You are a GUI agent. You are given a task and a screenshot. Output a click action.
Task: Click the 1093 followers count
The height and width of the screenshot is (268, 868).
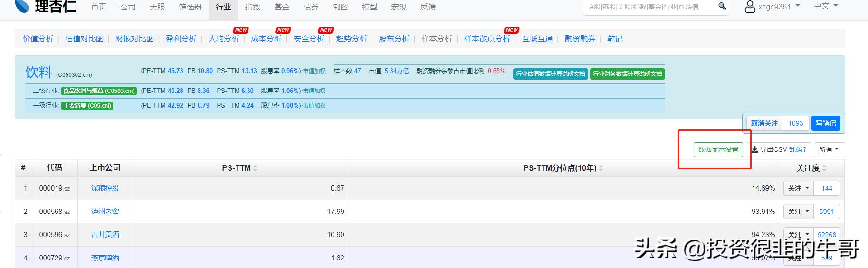(796, 123)
